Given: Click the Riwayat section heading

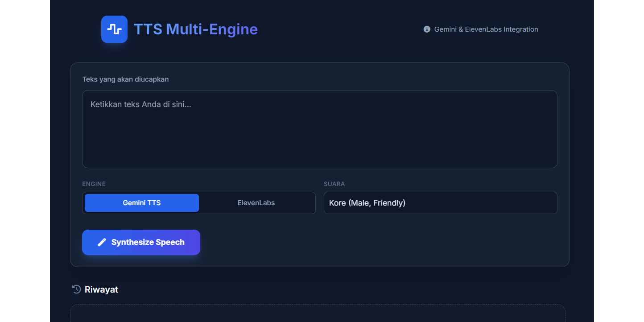Looking at the screenshot, I should 101,289.
